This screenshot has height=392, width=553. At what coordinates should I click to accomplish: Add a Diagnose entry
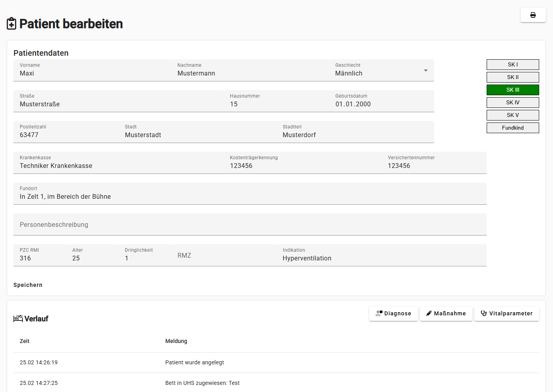[393, 313]
